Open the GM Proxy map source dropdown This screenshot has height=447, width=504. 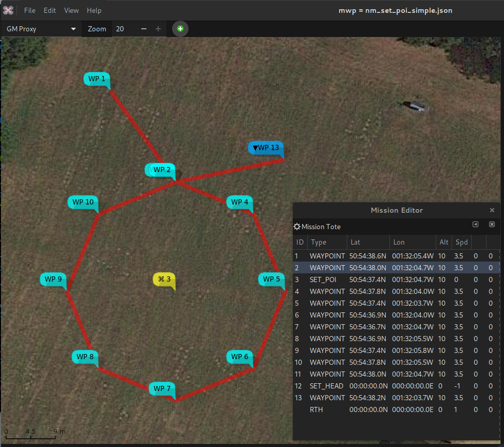click(41, 29)
